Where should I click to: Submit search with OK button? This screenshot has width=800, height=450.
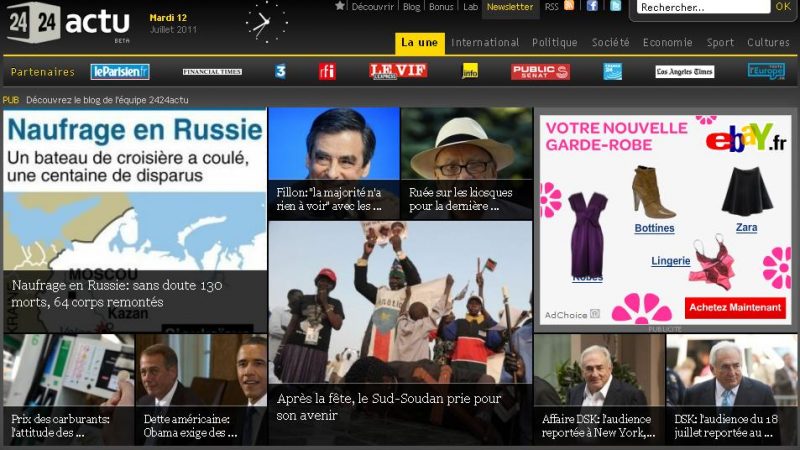tap(783, 7)
